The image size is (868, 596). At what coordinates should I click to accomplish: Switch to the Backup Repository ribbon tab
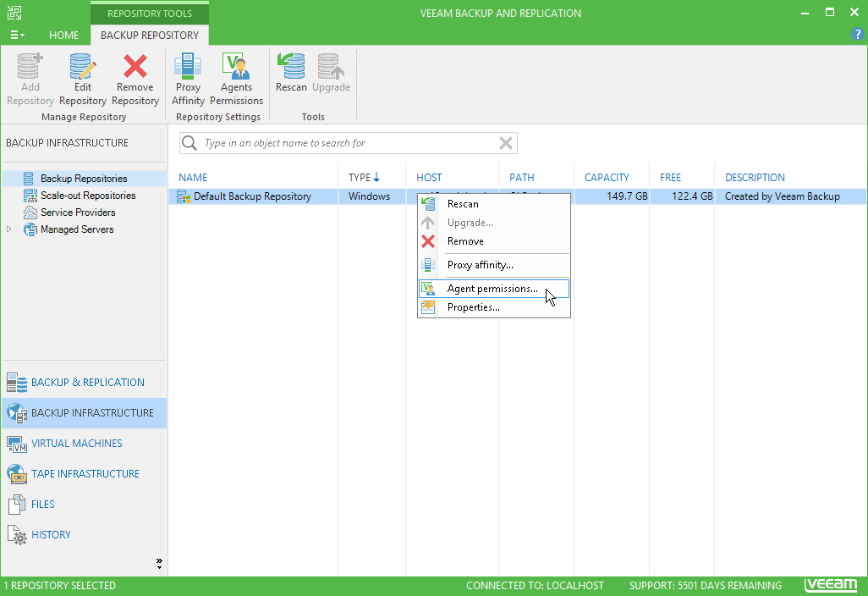pos(150,35)
